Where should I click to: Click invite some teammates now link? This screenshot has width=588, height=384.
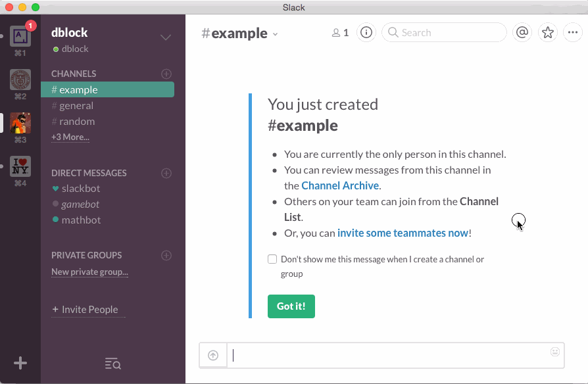(x=403, y=233)
